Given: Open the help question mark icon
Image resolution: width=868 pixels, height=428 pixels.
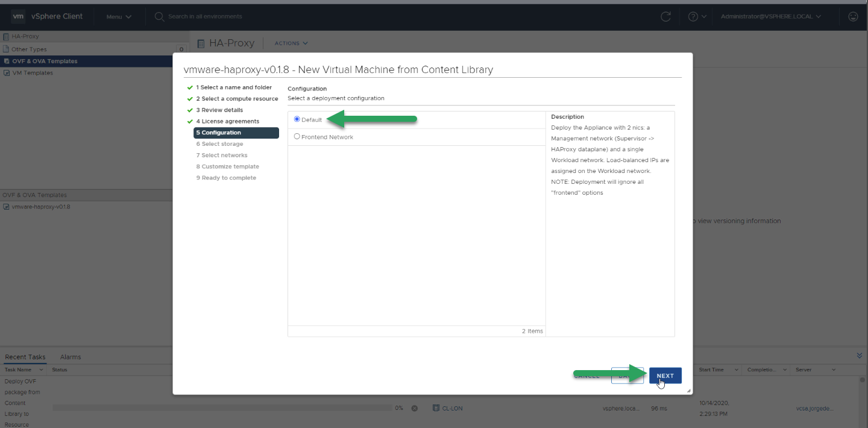Looking at the screenshot, I should (693, 17).
